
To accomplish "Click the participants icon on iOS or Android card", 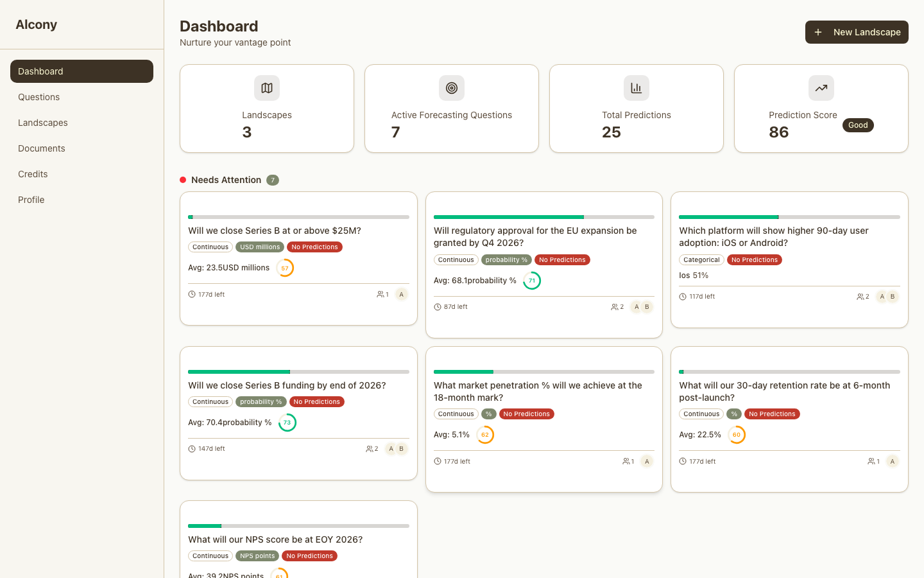I will (x=860, y=297).
